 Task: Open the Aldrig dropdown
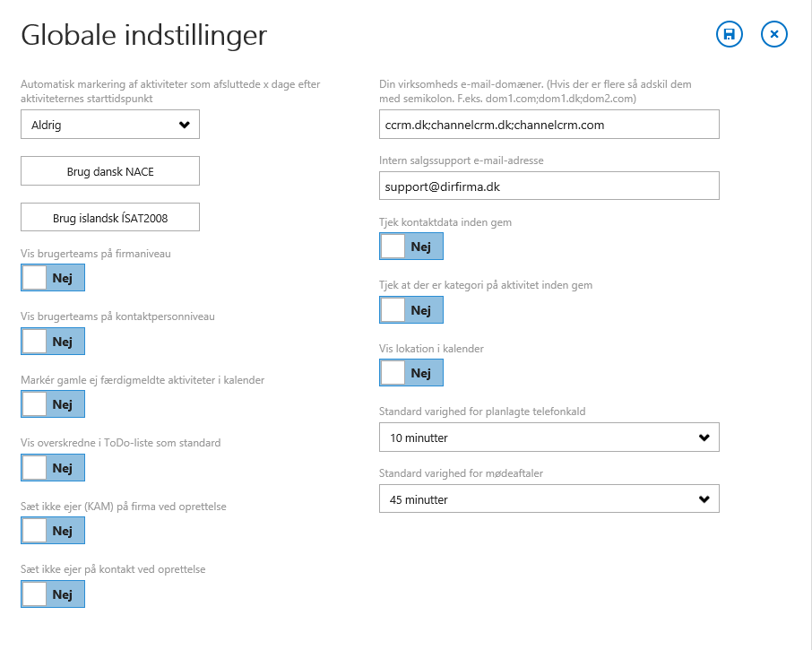click(110, 125)
